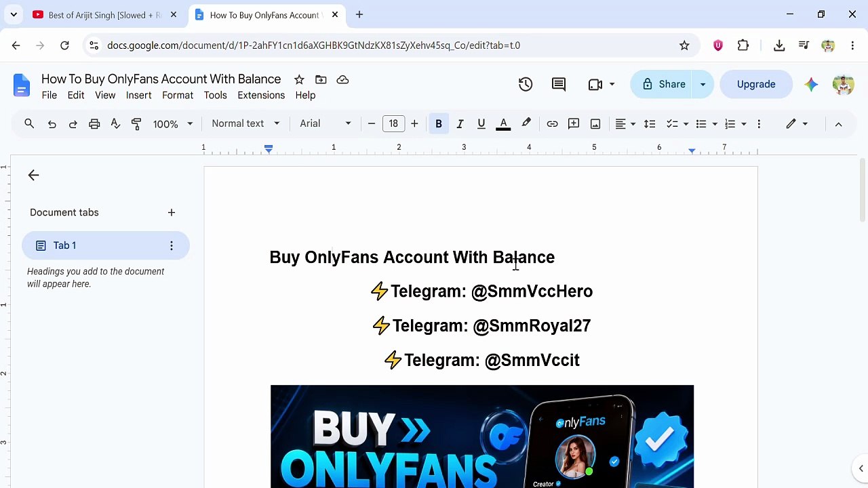
Task: Open the zoom level 100% dropdown
Action: click(x=172, y=123)
